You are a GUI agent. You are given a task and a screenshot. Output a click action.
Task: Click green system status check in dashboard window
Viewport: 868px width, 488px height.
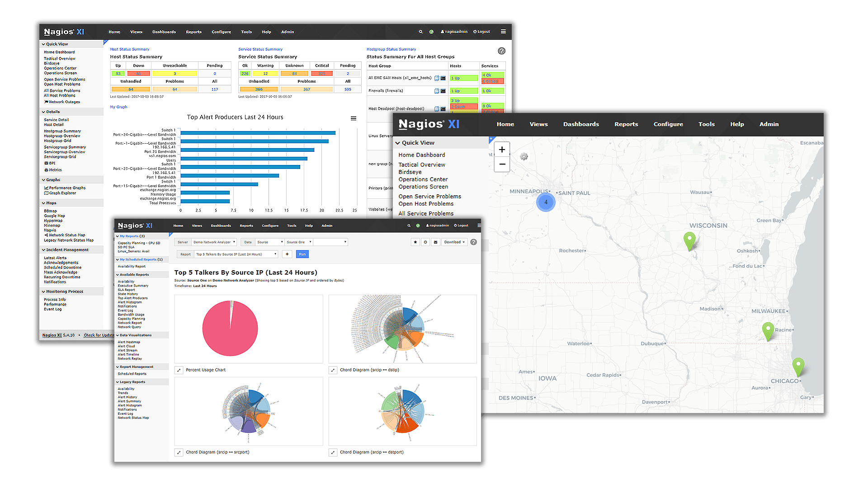431,32
